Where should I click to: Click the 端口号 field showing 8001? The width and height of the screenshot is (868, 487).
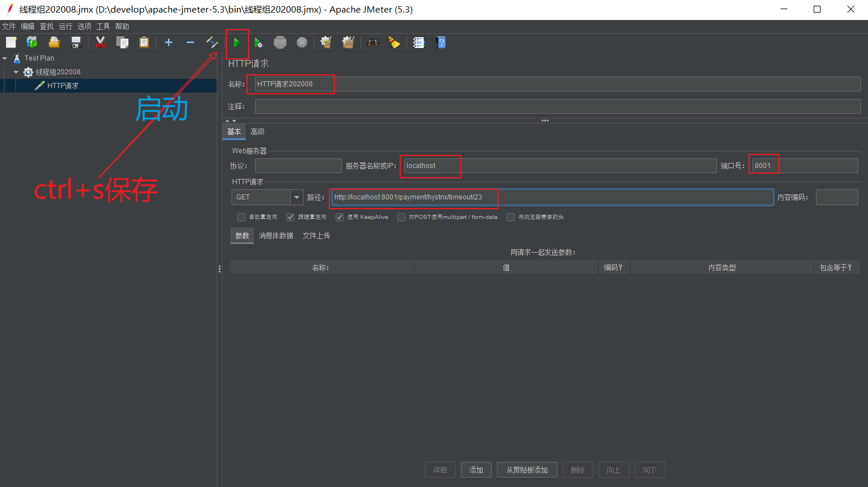(805, 166)
